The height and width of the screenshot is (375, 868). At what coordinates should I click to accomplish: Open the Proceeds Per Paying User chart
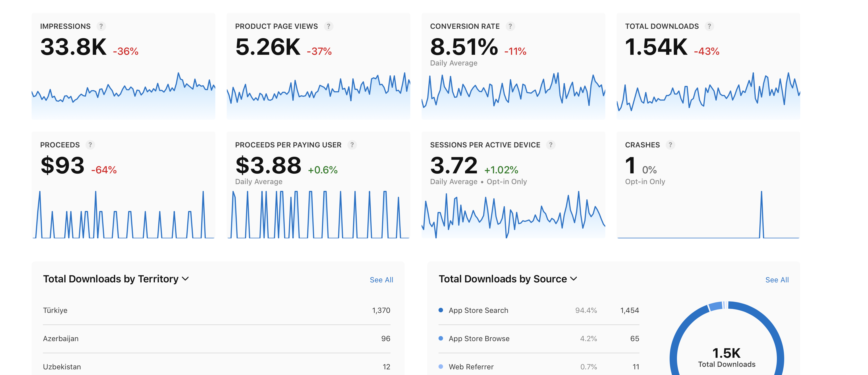[x=318, y=215]
